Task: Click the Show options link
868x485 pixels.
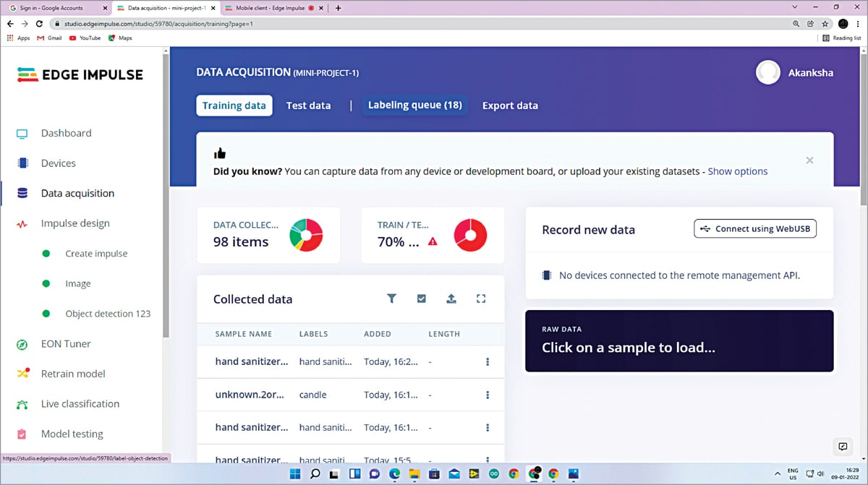Action: (737, 171)
